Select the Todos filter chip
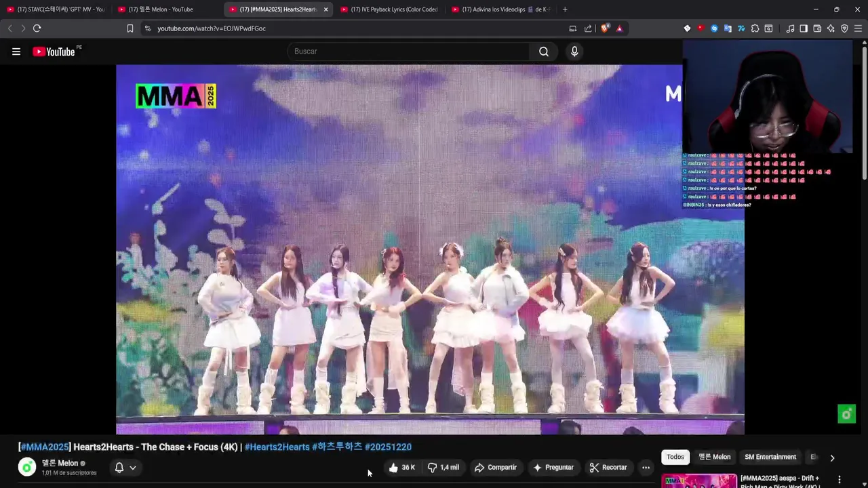 675,457
